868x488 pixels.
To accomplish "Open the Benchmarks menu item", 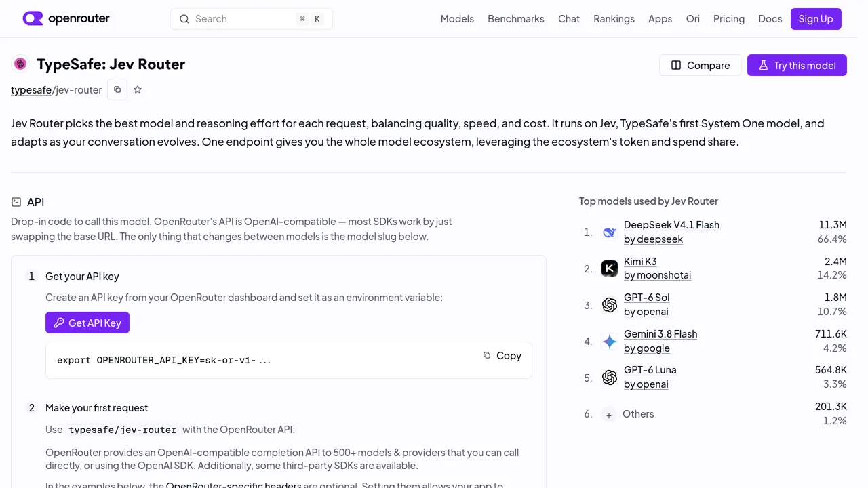I will click(x=516, y=19).
